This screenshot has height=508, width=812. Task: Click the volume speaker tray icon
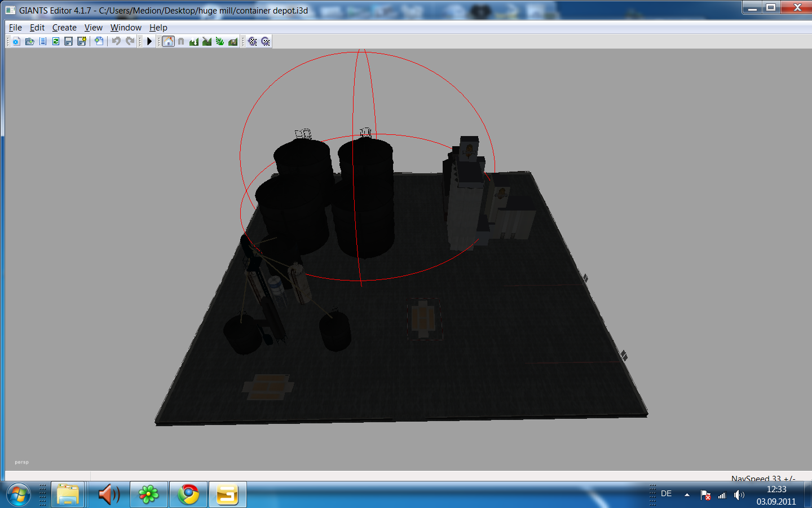tap(739, 495)
